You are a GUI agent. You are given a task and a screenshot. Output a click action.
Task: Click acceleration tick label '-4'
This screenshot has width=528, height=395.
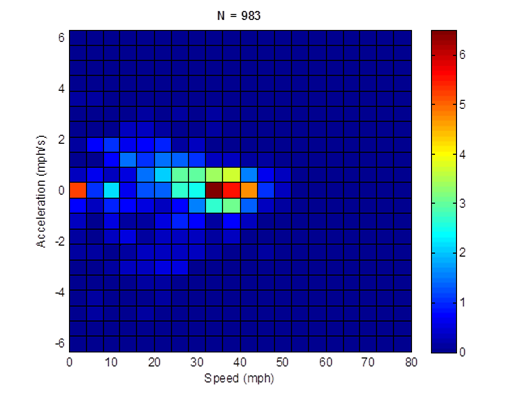click(x=60, y=292)
